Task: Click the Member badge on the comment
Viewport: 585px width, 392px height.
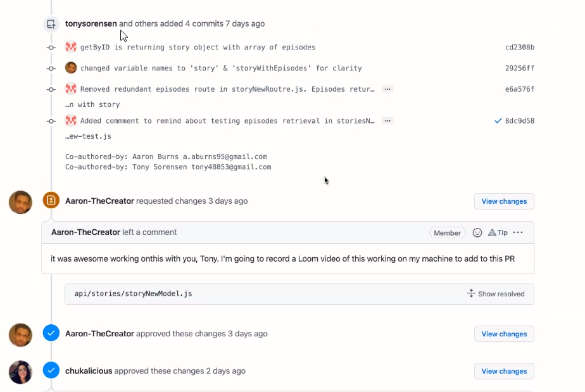Action: click(x=447, y=233)
